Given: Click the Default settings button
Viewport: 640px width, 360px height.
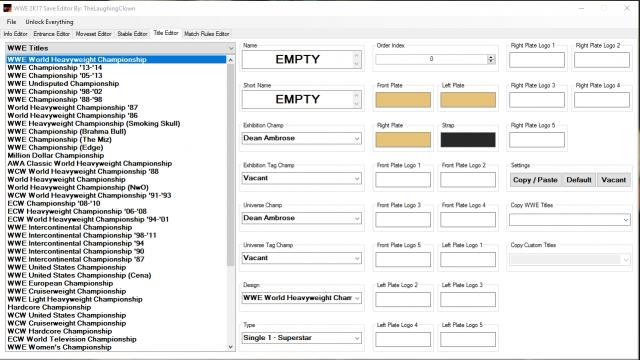Looking at the screenshot, I should pyautogui.click(x=579, y=180).
